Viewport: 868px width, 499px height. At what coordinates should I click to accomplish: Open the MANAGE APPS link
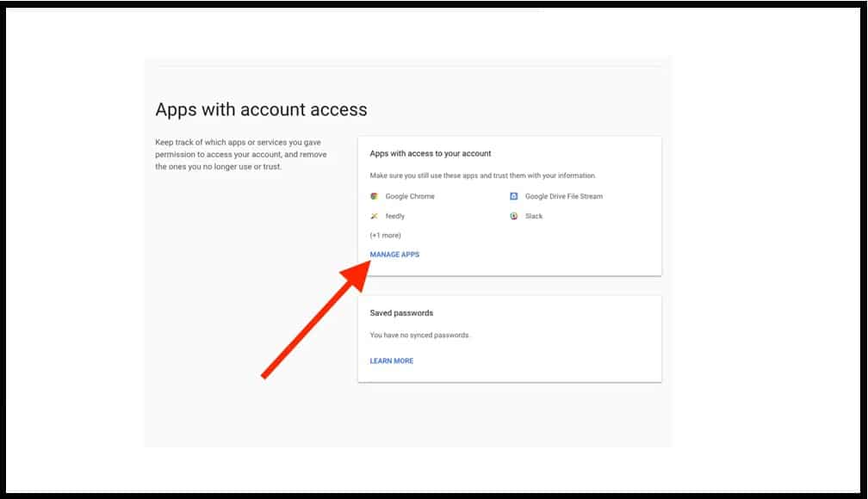[x=394, y=255]
